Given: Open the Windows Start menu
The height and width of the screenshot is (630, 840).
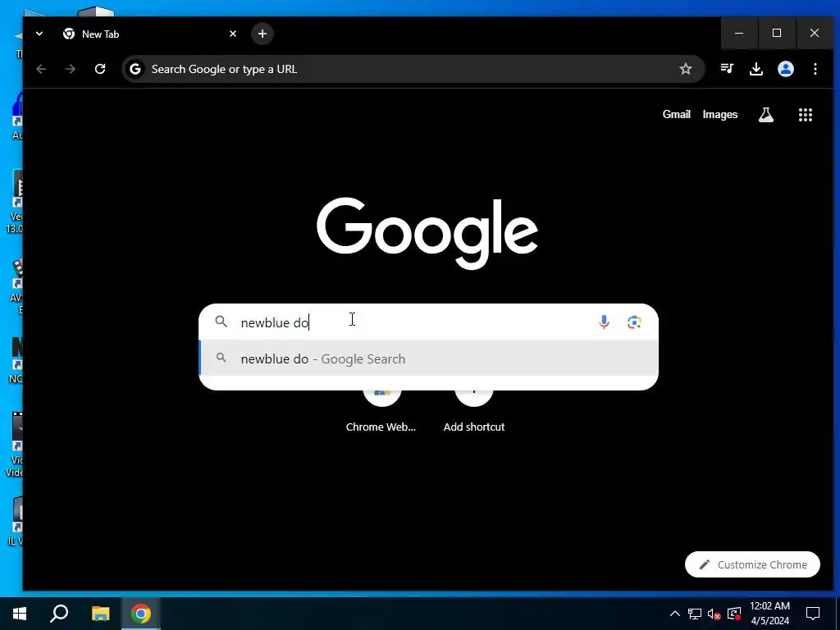Looking at the screenshot, I should (20, 614).
